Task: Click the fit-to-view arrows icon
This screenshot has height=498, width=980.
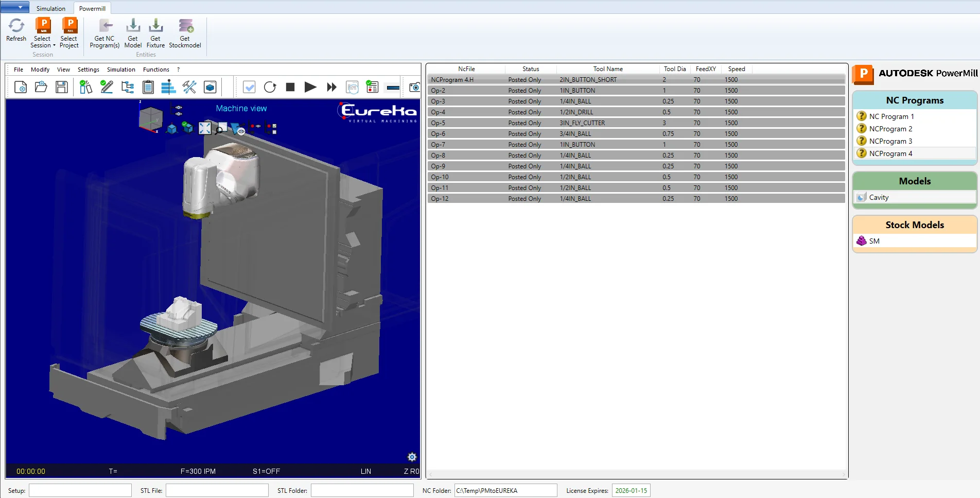Action: tap(205, 128)
